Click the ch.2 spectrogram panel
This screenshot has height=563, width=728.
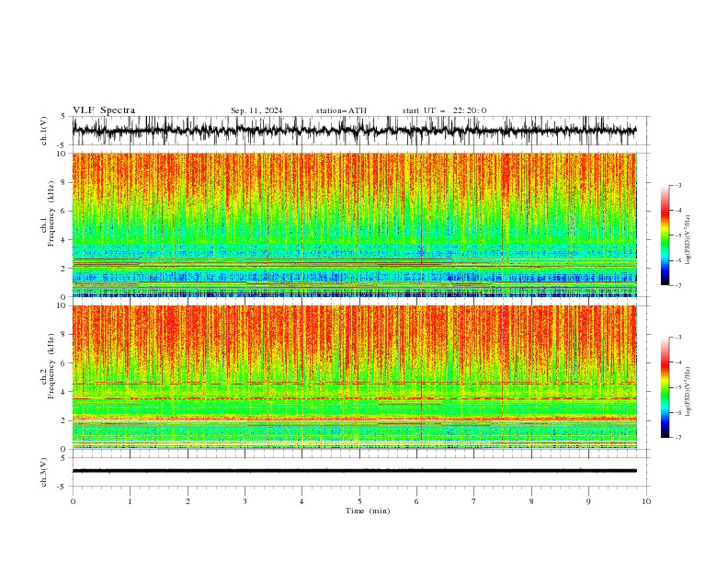[x=354, y=377]
